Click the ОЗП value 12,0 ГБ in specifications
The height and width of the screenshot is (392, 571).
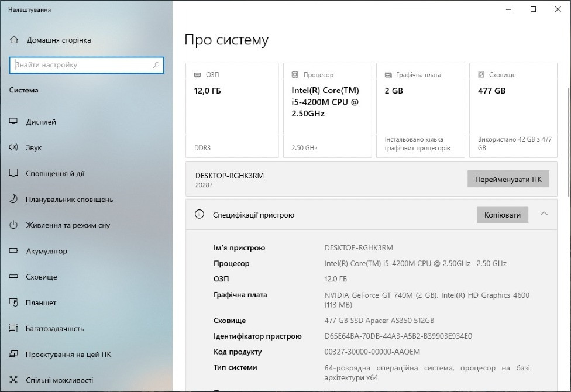click(x=336, y=279)
